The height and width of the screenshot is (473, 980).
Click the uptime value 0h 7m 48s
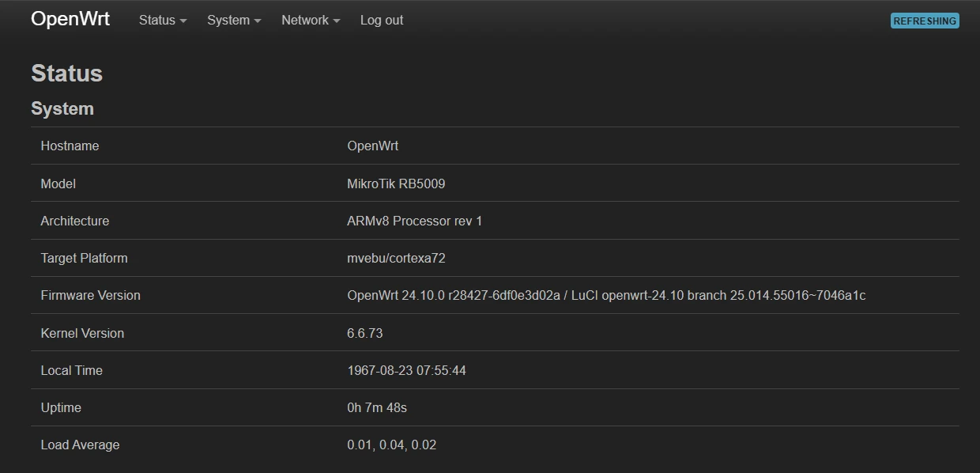[377, 407]
